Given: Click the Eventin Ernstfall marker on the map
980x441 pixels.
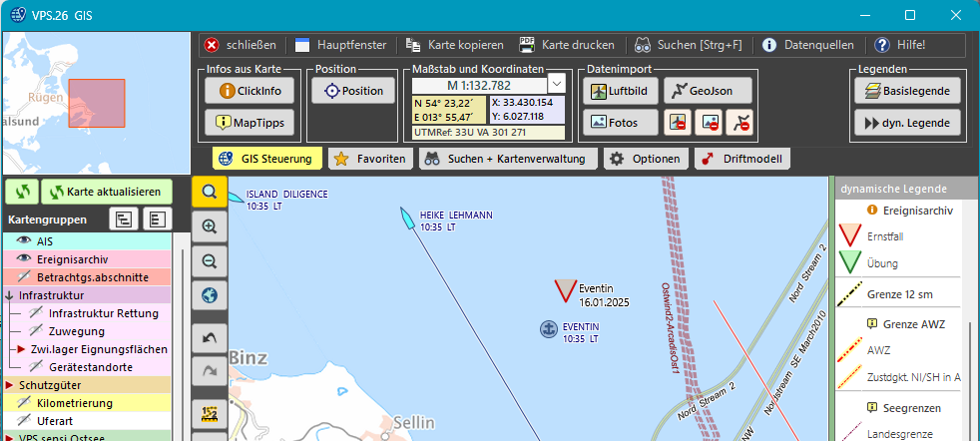Looking at the screenshot, I should tap(564, 290).
